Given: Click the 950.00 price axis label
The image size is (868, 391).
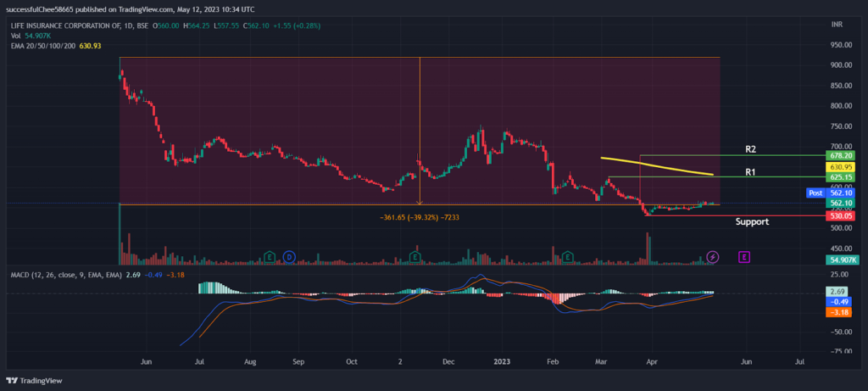Looking at the screenshot, I should [x=841, y=45].
